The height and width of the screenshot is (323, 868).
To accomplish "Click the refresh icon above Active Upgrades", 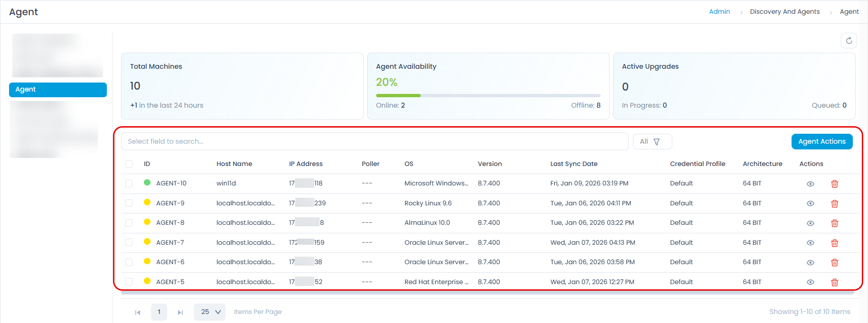I will coord(849,41).
